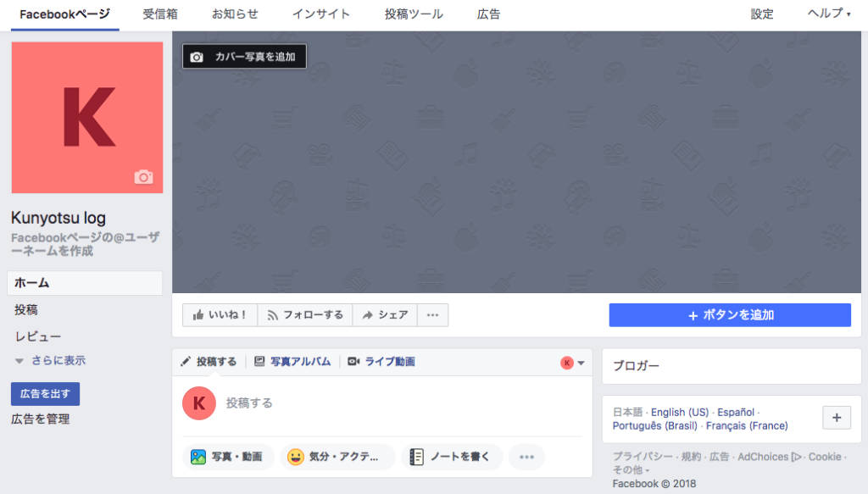Select 投稿 in the sidebar

[26, 310]
